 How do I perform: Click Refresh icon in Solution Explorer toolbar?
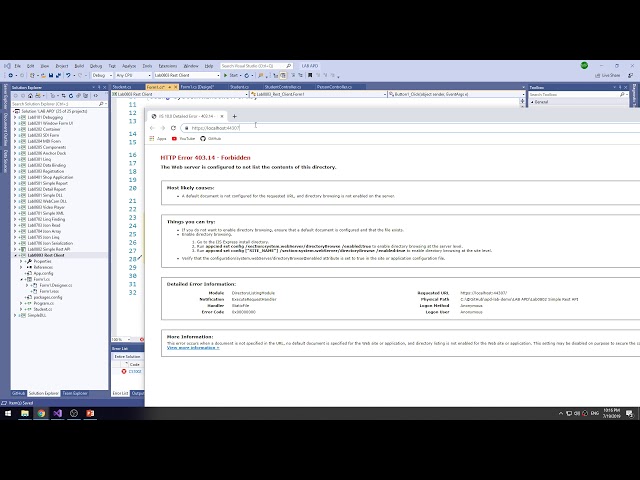[71, 96]
